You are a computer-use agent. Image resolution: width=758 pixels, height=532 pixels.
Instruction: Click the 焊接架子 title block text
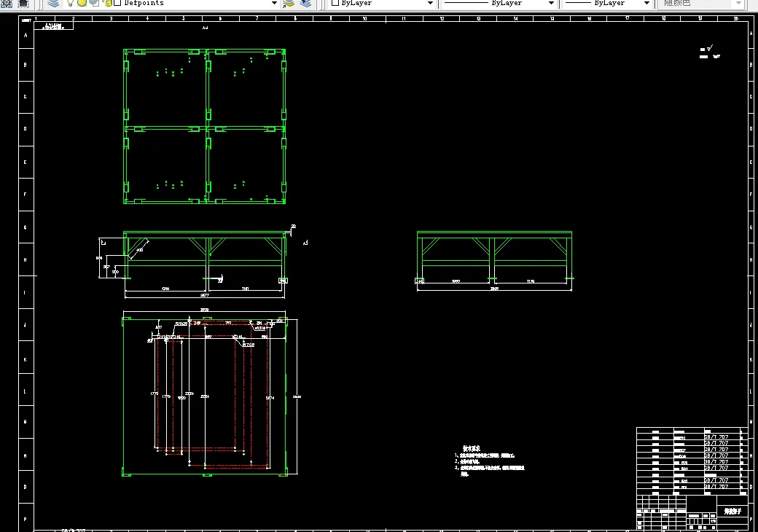pos(732,511)
